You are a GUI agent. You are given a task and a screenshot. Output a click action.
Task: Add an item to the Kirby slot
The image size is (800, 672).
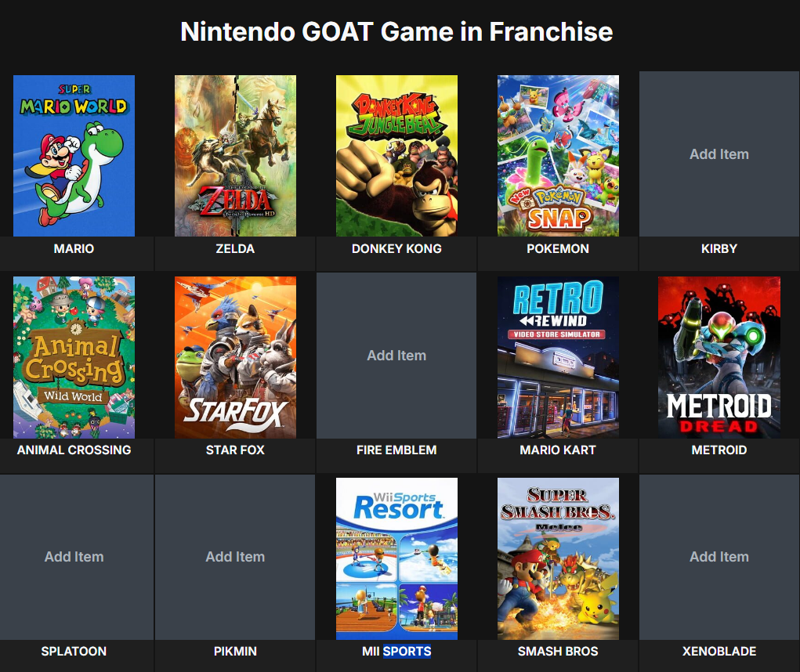coord(719,154)
